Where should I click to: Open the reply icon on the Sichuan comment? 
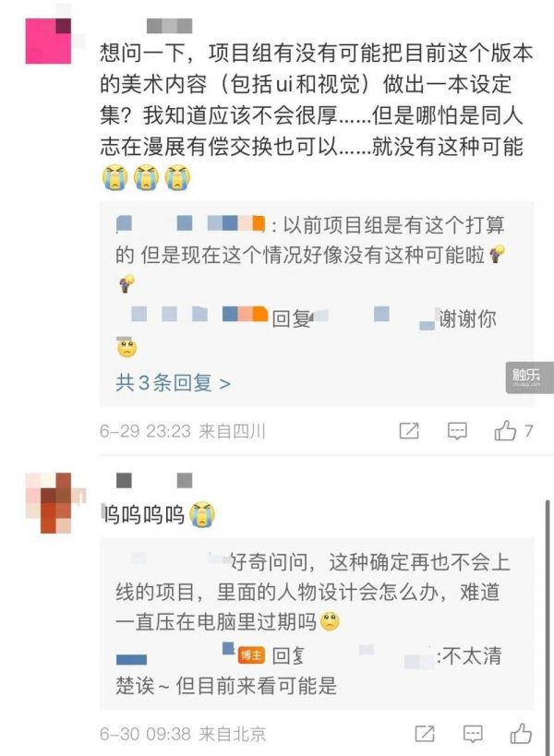pyautogui.click(x=457, y=430)
